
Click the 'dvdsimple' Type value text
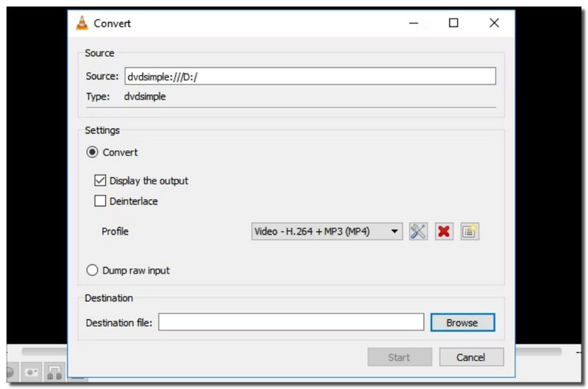tap(145, 97)
